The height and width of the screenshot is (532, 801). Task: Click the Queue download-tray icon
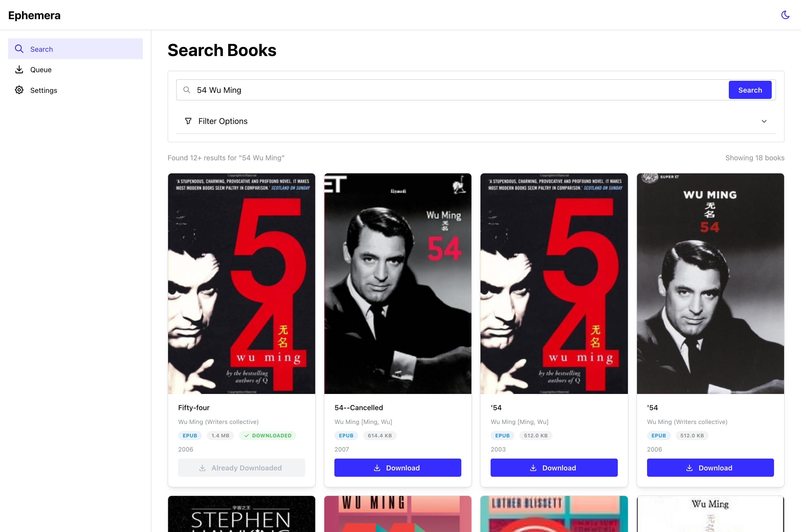pyautogui.click(x=19, y=70)
